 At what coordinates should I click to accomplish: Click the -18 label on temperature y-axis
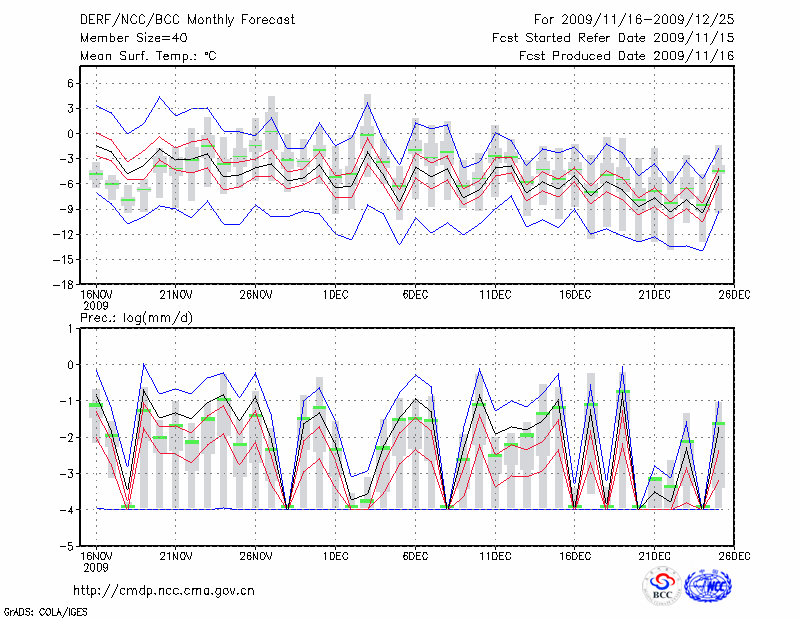(60, 285)
